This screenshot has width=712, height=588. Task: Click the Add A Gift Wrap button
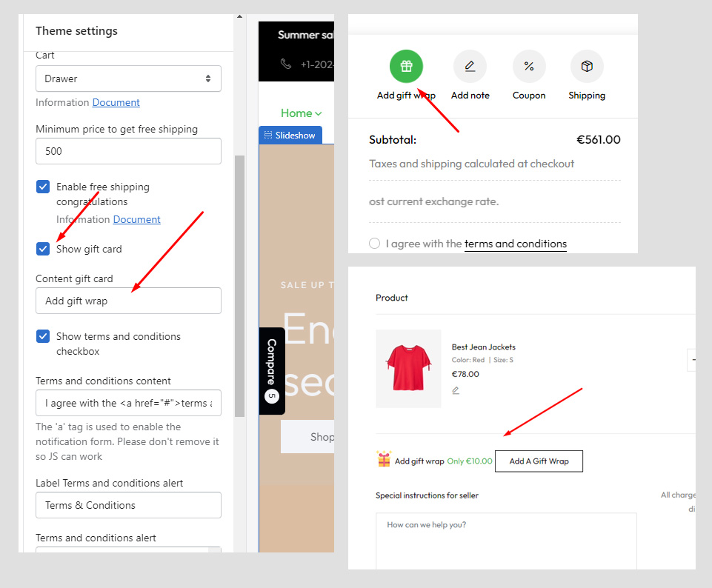[539, 461]
